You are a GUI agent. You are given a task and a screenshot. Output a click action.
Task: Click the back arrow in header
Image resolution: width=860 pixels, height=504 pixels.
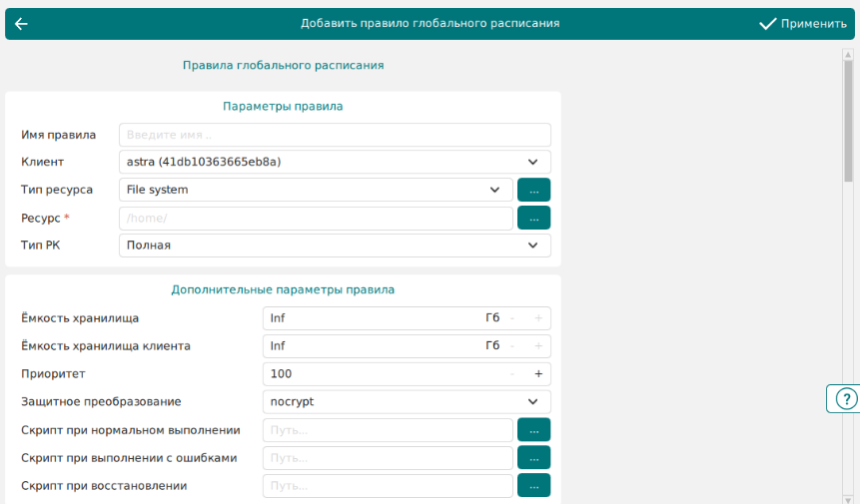click(x=21, y=24)
